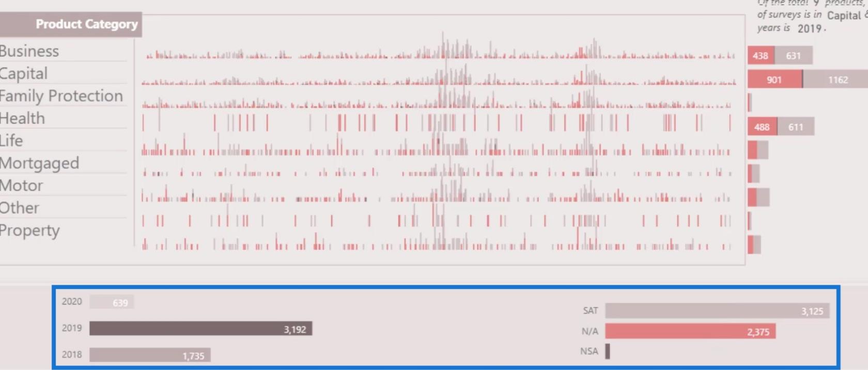
Task: Click the 2020 axis label
Action: pos(72,301)
